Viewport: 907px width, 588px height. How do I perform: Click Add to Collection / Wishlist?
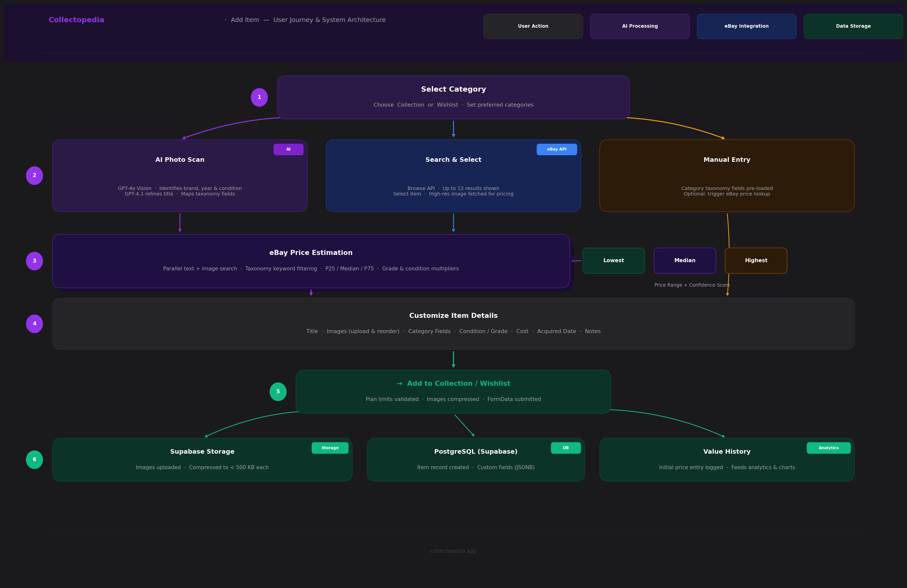coord(453,391)
